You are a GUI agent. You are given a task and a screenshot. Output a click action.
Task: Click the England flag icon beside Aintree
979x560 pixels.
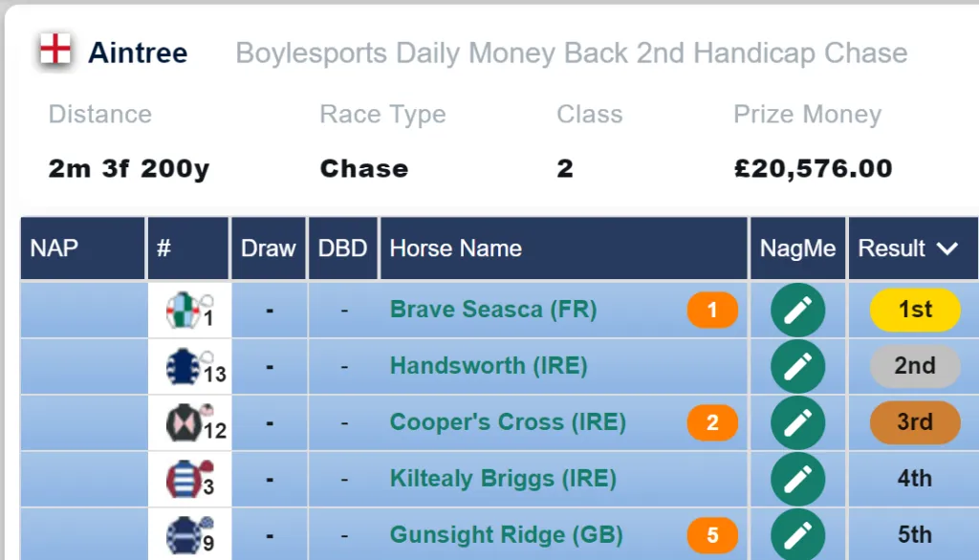[x=54, y=50]
